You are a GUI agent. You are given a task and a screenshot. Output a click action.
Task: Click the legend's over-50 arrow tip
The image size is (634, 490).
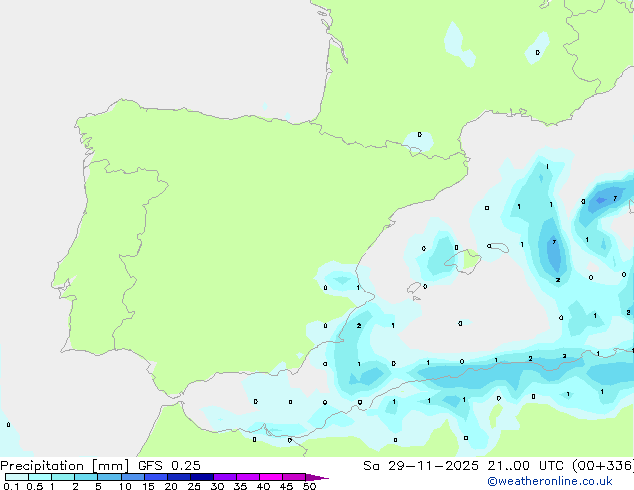pyautogui.click(x=317, y=477)
